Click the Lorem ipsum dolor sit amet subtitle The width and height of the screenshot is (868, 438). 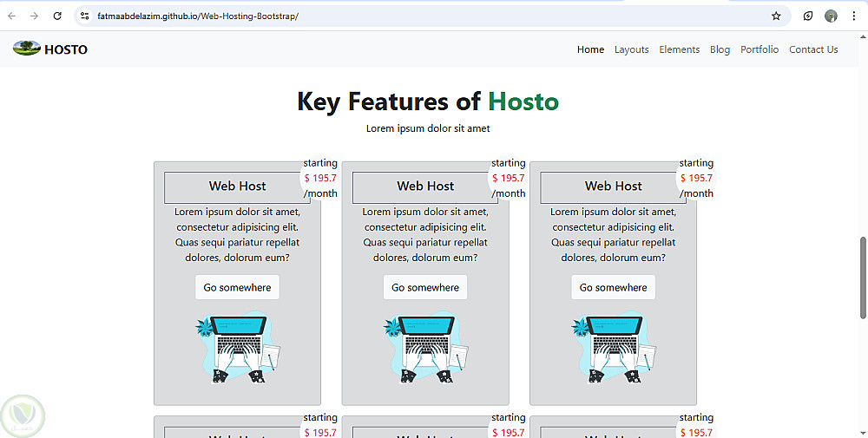(428, 128)
